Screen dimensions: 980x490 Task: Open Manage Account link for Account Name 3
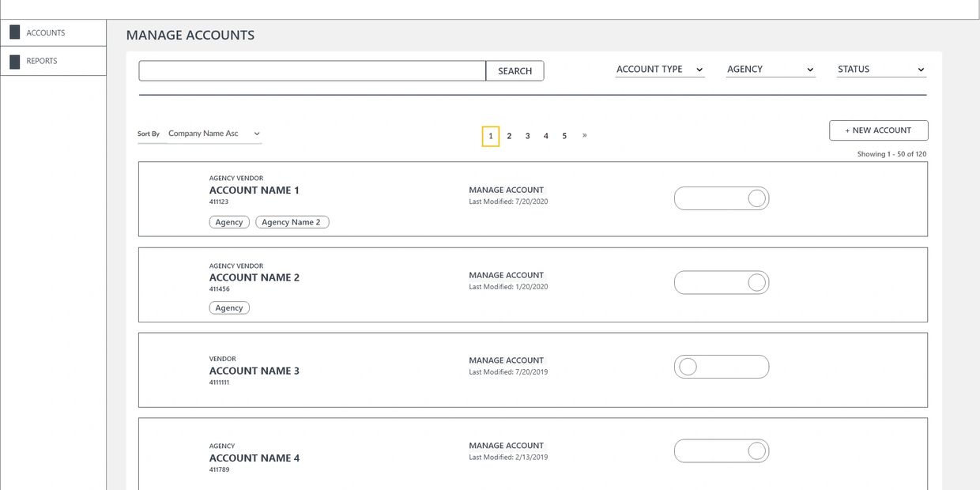coord(507,360)
